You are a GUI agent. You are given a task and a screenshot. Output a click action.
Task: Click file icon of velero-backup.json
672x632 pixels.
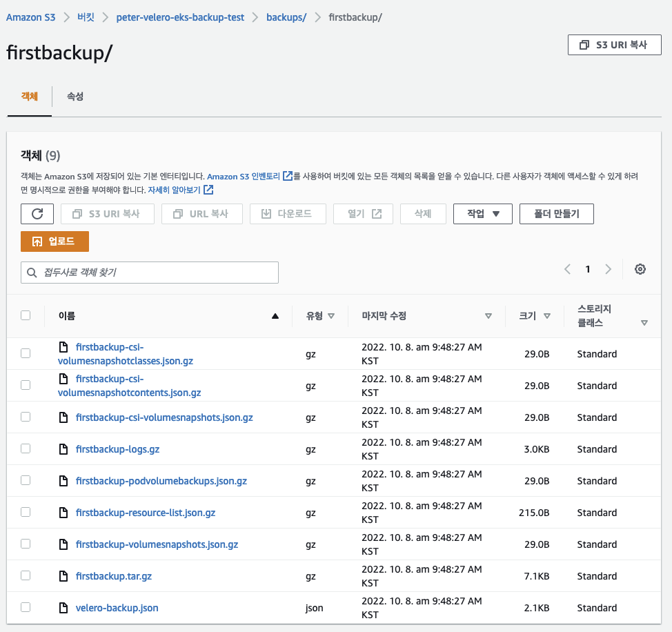(x=63, y=608)
